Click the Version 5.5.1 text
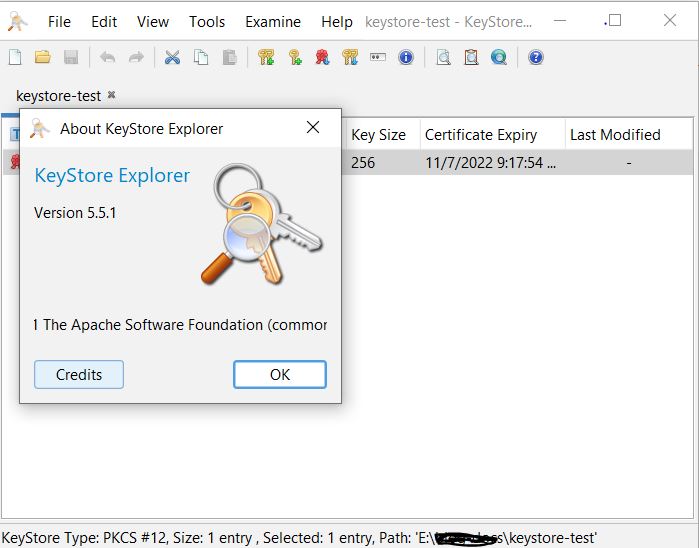Screen dimensions: 699x548 [75, 213]
